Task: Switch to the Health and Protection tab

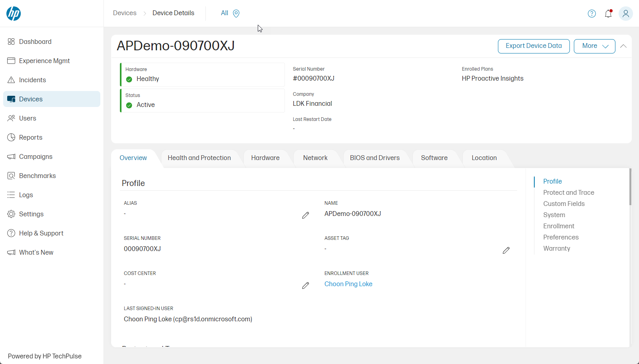Action: (x=199, y=158)
